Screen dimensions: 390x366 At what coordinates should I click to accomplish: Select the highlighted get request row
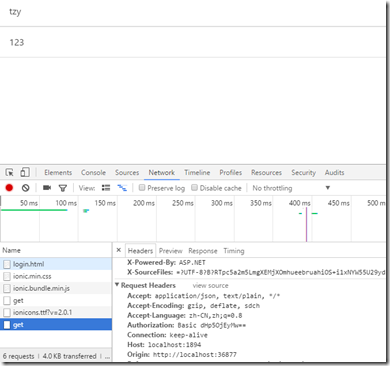click(x=56, y=325)
